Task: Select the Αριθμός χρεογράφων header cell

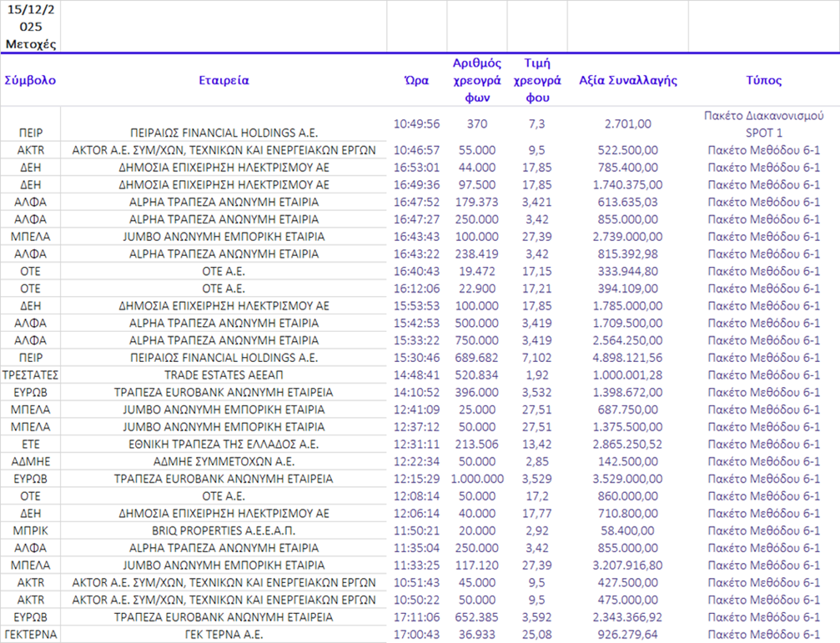Action: pos(476,81)
